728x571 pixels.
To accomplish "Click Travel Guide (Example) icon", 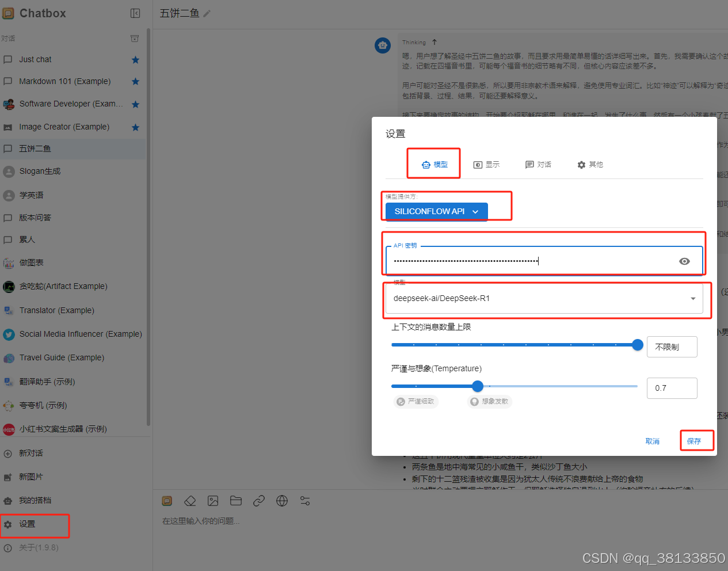I will click(x=9, y=358).
